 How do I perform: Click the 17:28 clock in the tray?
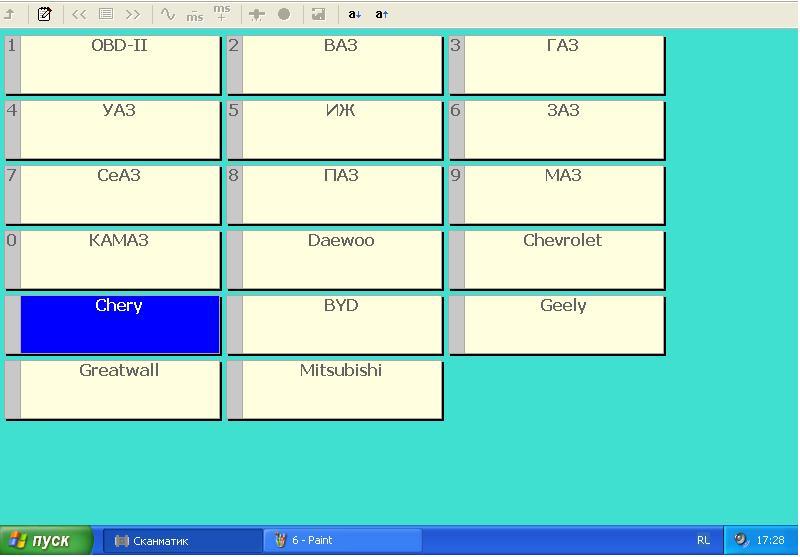[770, 540]
